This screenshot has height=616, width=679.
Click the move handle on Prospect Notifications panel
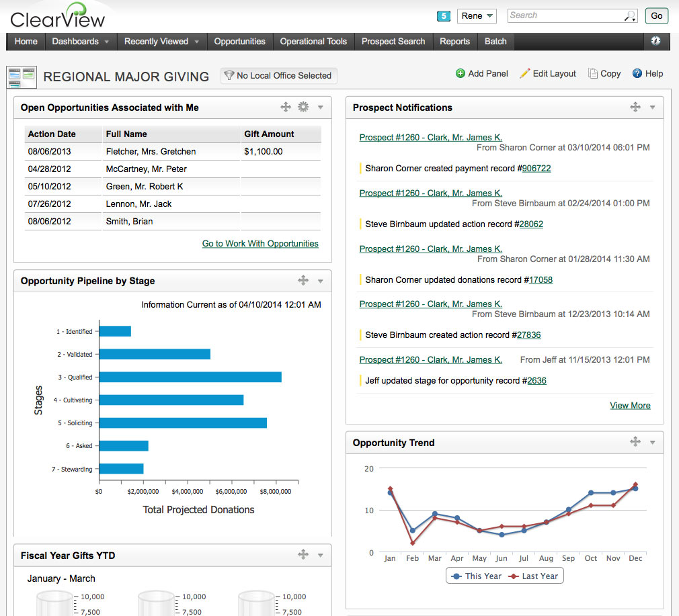tap(635, 107)
